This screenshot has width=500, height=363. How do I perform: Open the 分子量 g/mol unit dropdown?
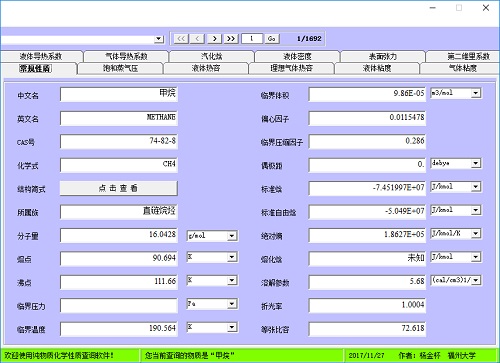[232, 236]
